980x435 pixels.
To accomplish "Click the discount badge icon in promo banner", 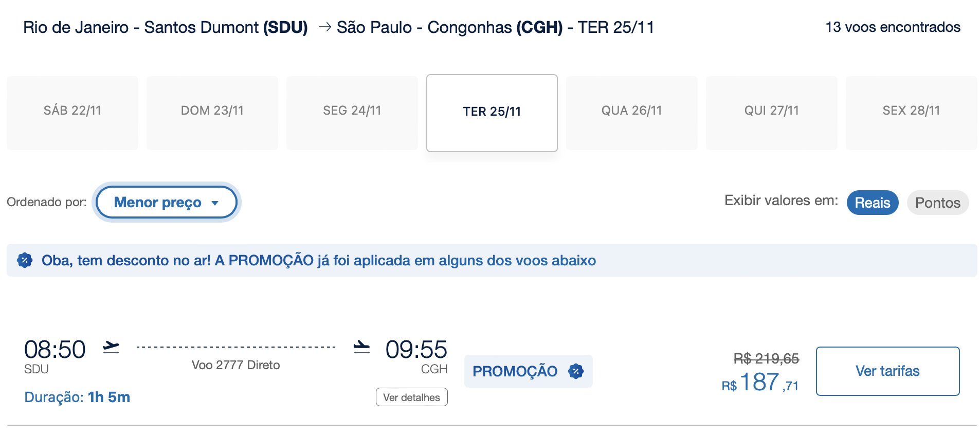I will [25, 260].
